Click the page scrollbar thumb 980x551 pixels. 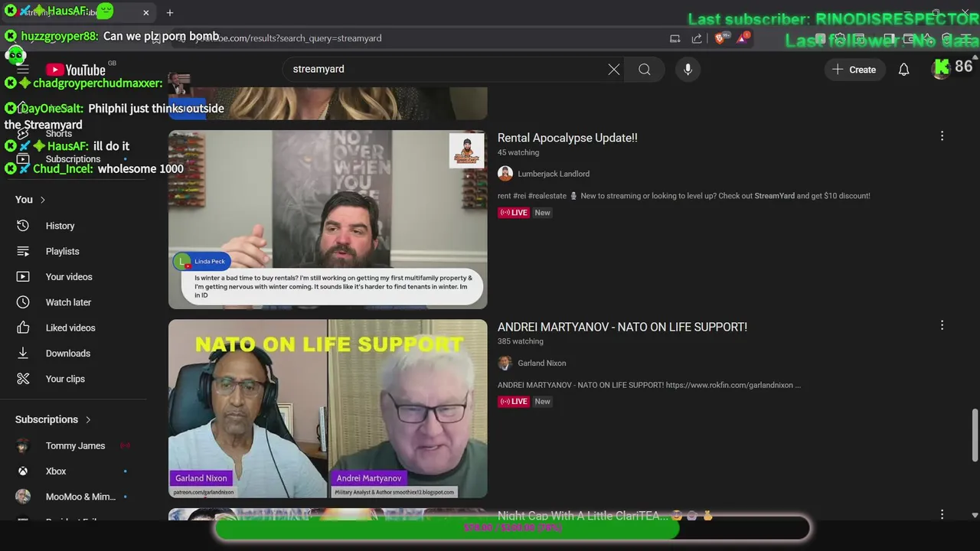tap(975, 435)
